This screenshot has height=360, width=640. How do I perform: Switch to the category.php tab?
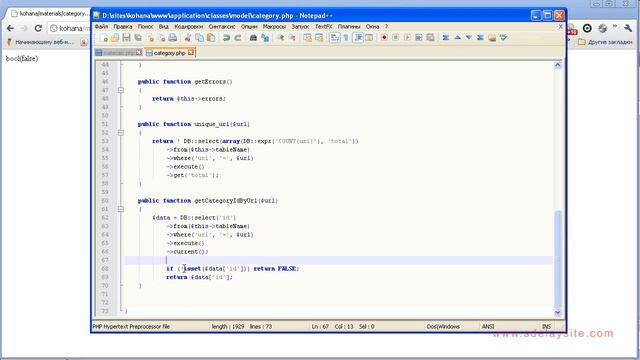pyautogui.click(x=170, y=53)
